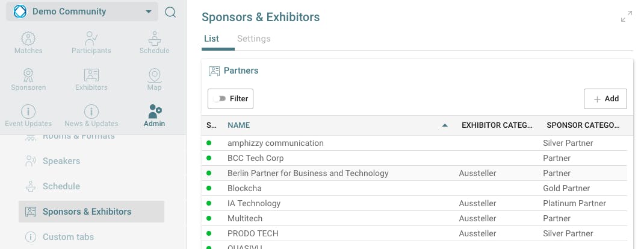Switch to the Settings tab
Image resolution: width=644 pixels, height=249 pixels.
coord(253,39)
